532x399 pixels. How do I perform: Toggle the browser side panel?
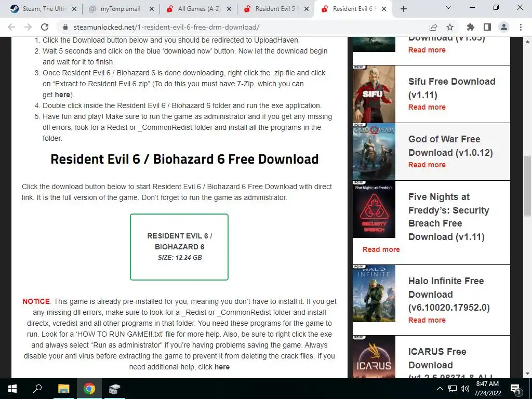tap(487, 27)
